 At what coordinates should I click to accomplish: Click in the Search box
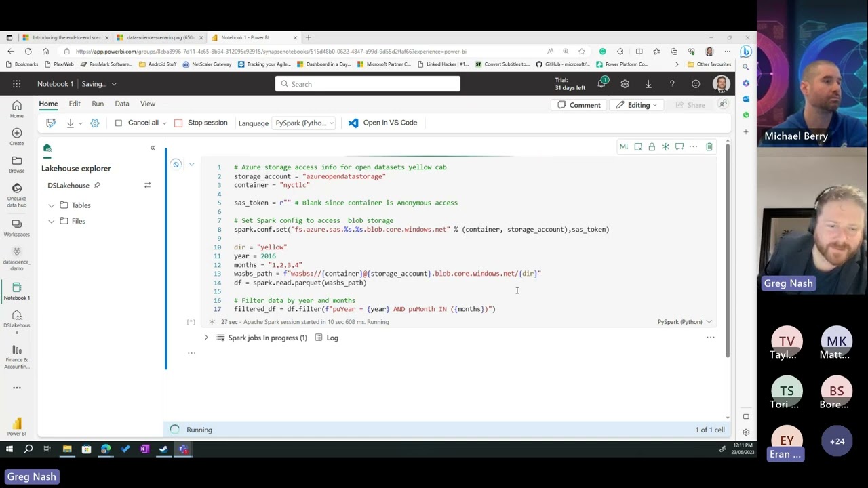[x=368, y=84]
